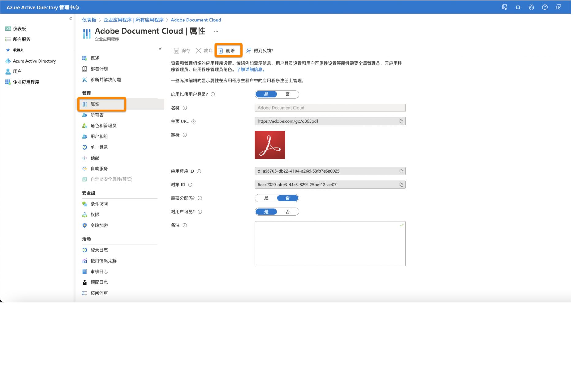Click the Adobe Document Cloud breadcrumb
Viewport: 588px width, 369px height.
196,20
